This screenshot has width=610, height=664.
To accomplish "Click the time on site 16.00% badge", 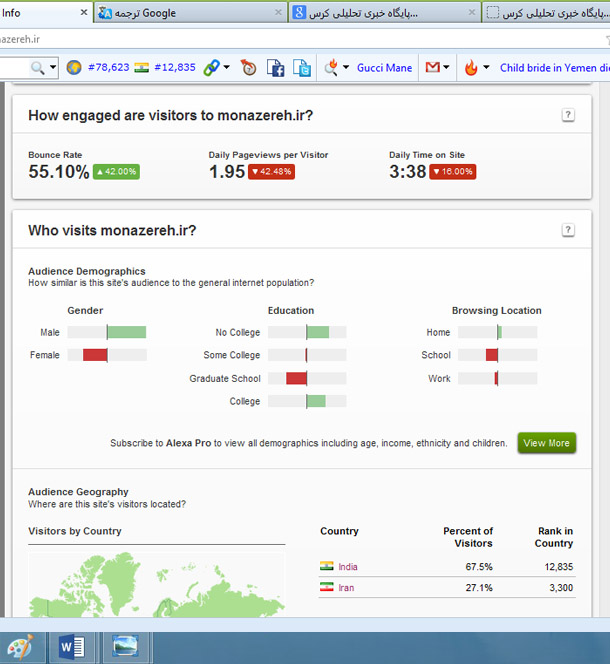I will click(452, 172).
